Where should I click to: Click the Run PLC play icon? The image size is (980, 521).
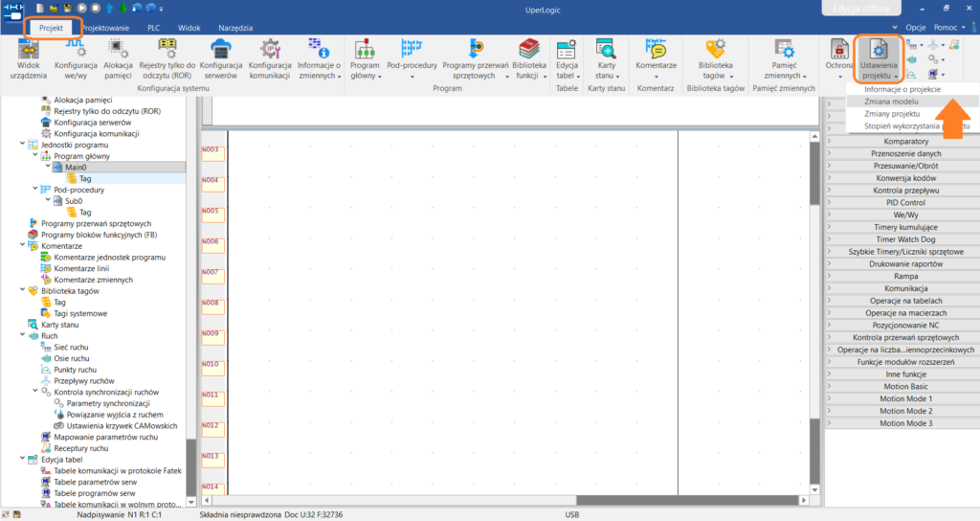[x=81, y=8]
